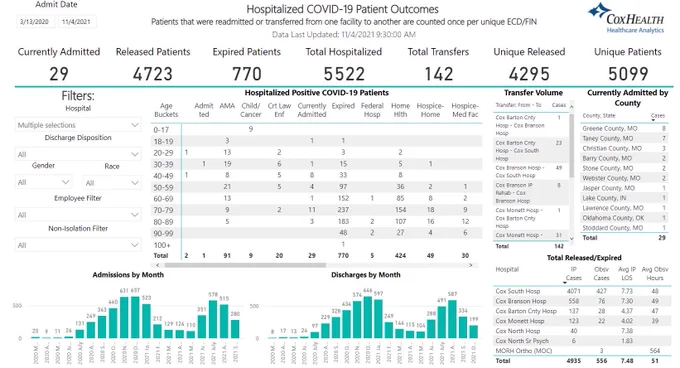Click the 434 bar in Discharges by Month
The width and height of the screenshot is (680, 368).
(347, 324)
